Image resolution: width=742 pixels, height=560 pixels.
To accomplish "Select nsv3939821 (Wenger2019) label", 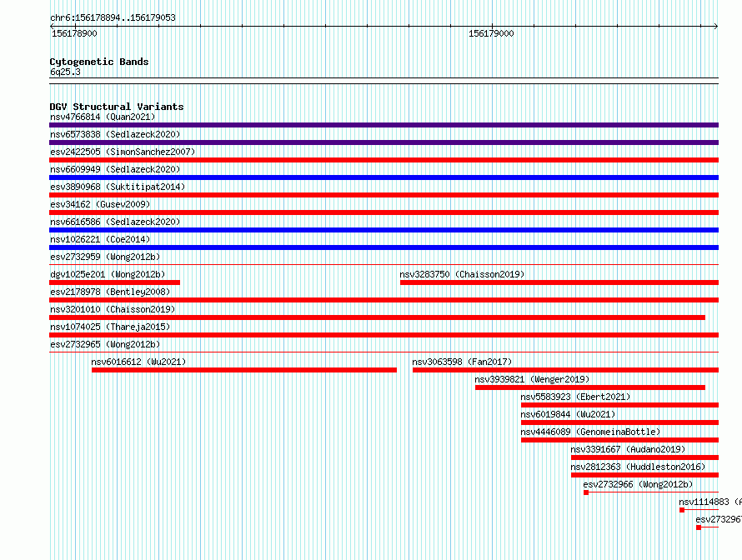I will 532,379.
